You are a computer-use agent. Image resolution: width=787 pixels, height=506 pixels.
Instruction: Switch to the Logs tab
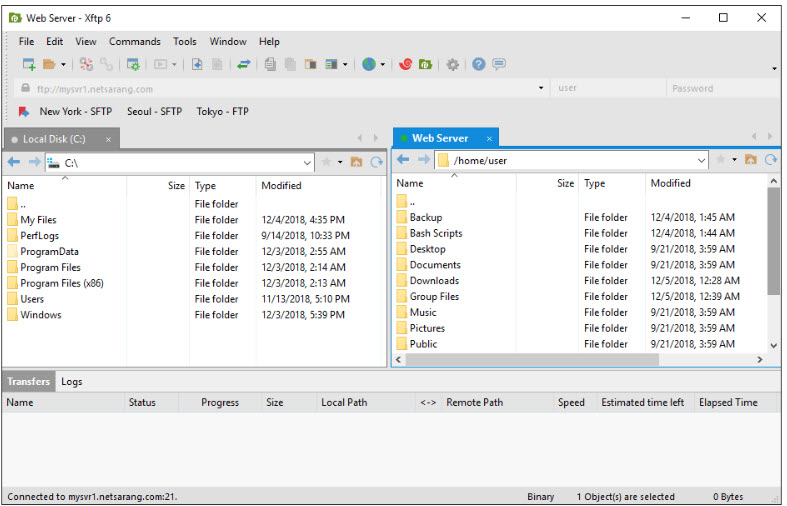point(72,382)
